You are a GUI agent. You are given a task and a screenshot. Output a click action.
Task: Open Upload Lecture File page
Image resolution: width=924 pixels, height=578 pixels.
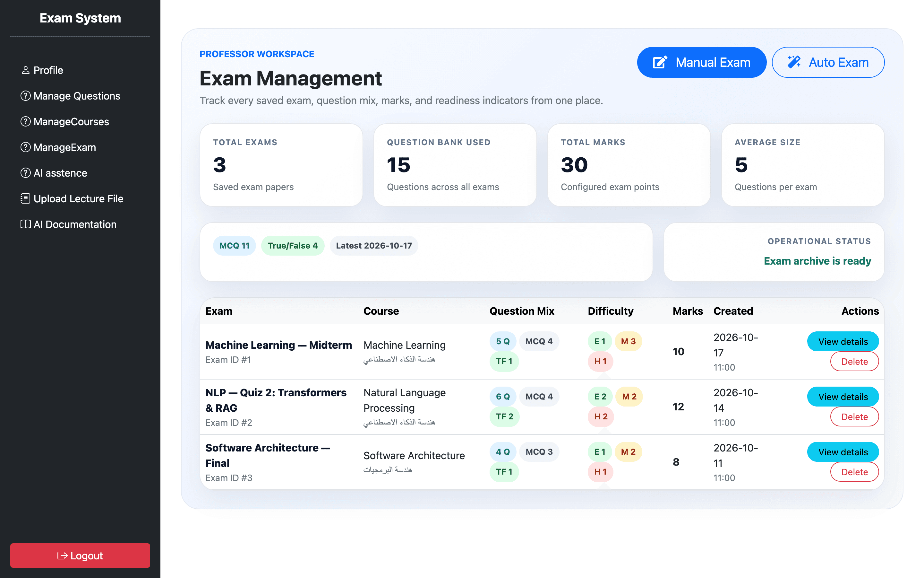click(x=80, y=198)
